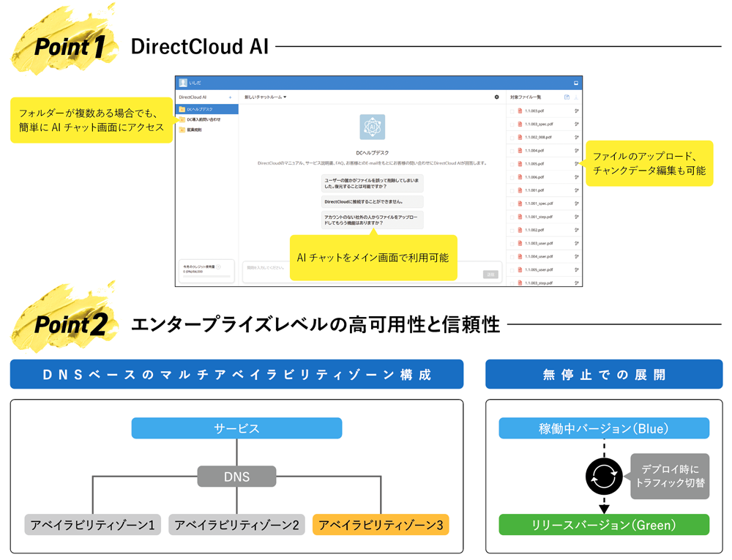This screenshot has height=560, width=732.
Task: Choose suggestion DirectCloudに接続することができません
Action: 372,202
